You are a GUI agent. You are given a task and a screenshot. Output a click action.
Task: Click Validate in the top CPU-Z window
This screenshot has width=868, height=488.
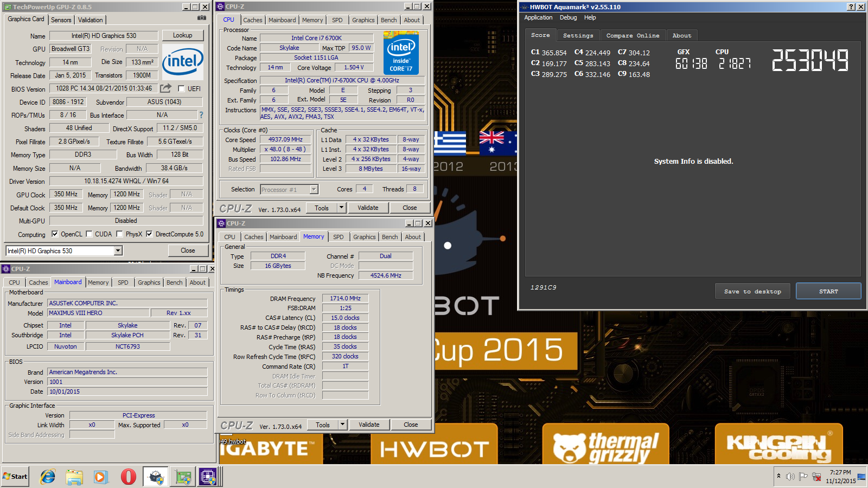(x=368, y=208)
